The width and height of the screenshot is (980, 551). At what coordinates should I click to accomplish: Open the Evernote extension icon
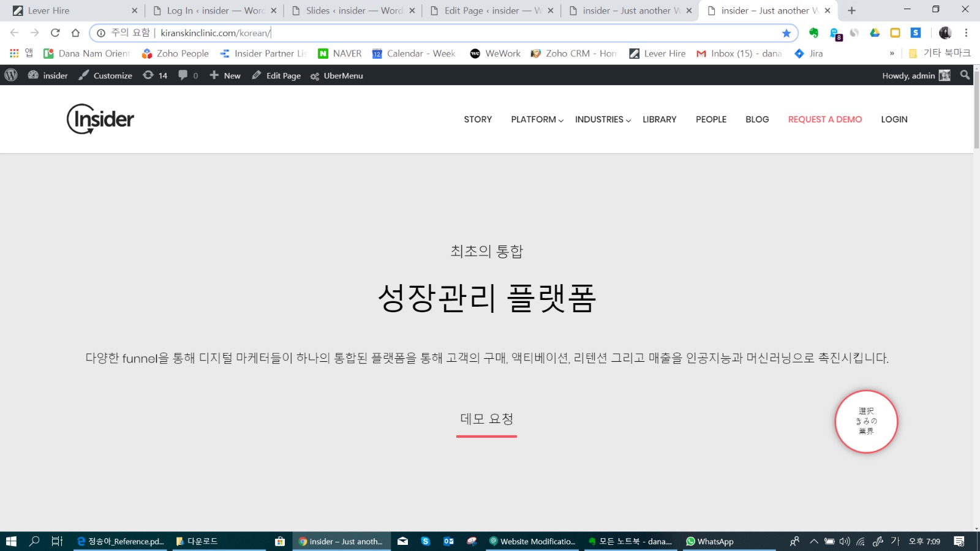(813, 33)
